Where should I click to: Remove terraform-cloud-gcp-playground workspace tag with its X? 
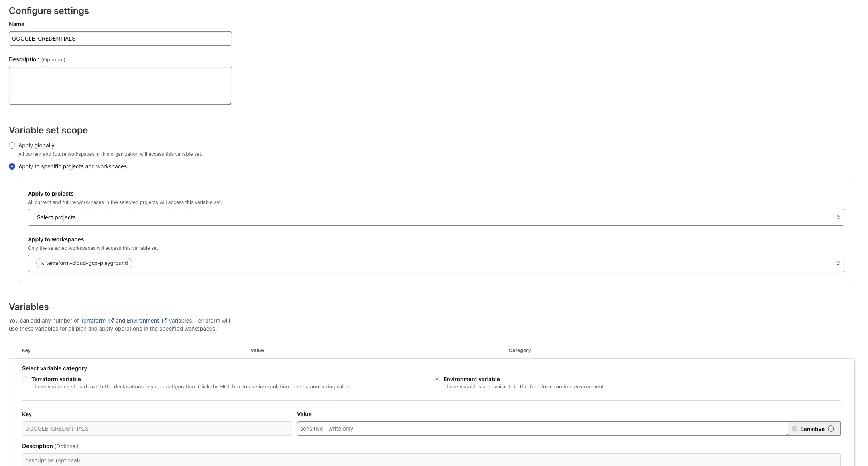[x=42, y=263]
